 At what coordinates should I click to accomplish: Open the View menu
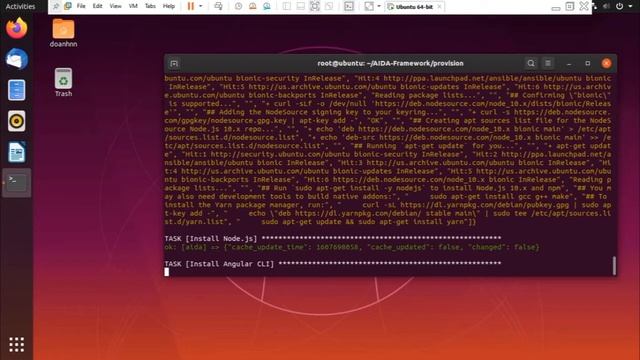point(116,6)
